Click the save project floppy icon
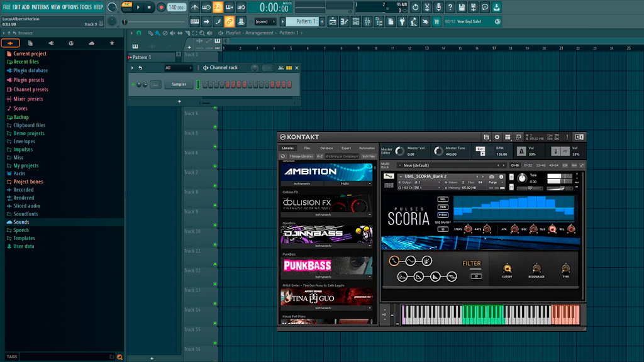 (x=461, y=8)
